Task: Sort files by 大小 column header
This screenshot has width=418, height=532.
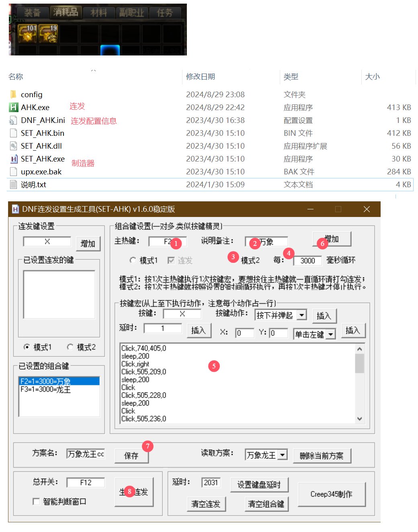Action: click(x=372, y=77)
